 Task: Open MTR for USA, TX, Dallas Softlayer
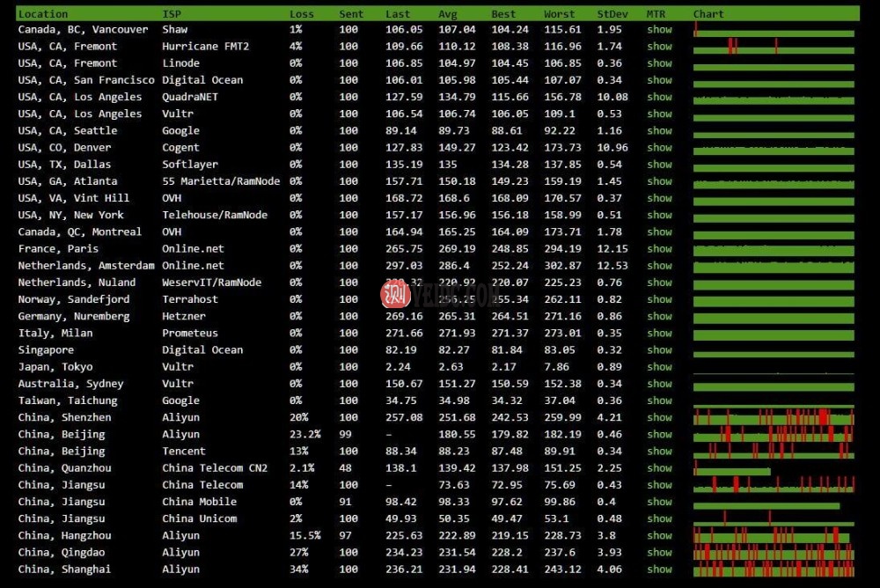pos(660,164)
